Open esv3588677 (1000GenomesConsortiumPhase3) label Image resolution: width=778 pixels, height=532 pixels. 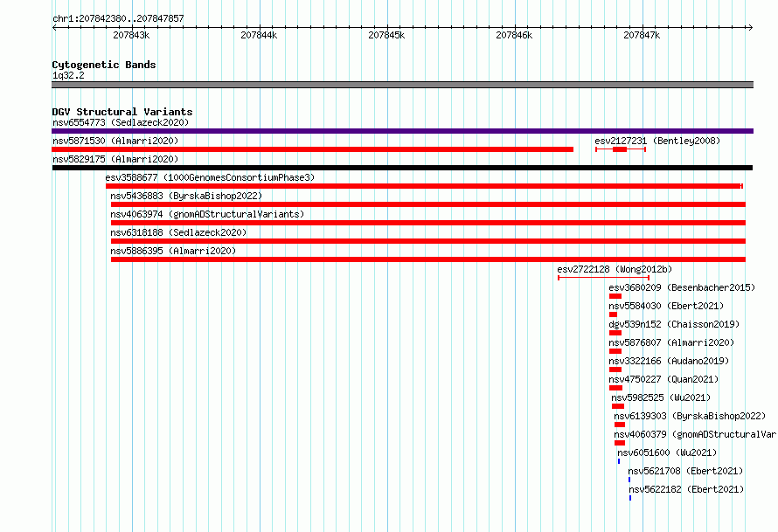point(210,177)
